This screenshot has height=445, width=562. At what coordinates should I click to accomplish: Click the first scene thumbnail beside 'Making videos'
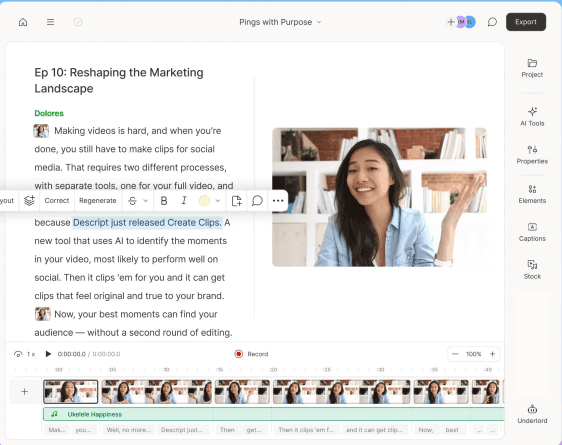pyautogui.click(x=41, y=131)
